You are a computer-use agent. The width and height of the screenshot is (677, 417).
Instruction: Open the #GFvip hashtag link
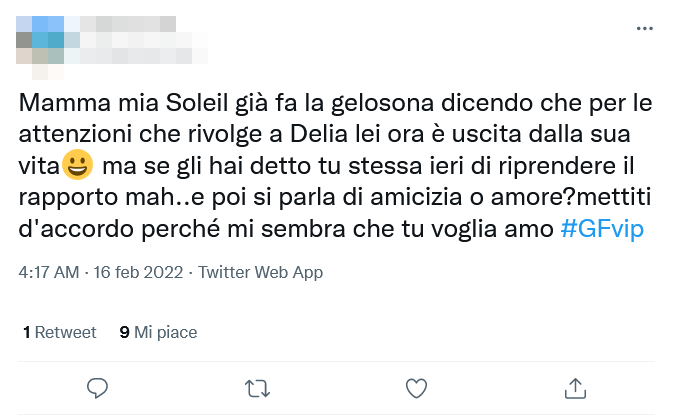[x=602, y=228]
